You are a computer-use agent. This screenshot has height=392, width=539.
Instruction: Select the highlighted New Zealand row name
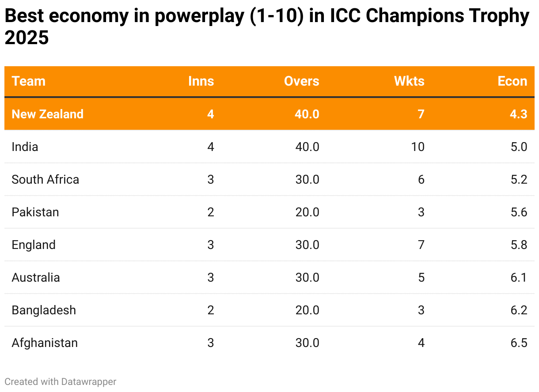[48, 114]
